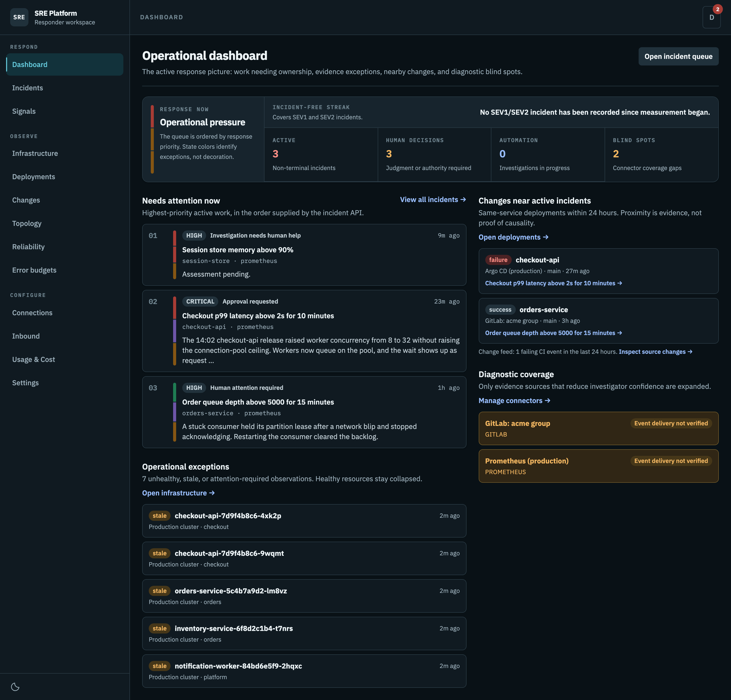Toggle the dark mode moon icon
Image resolution: width=731 pixels, height=700 pixels.
click(15, 687)
